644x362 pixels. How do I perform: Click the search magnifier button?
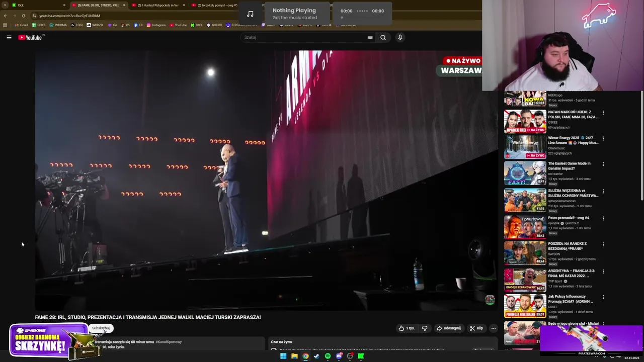point(383,37)
